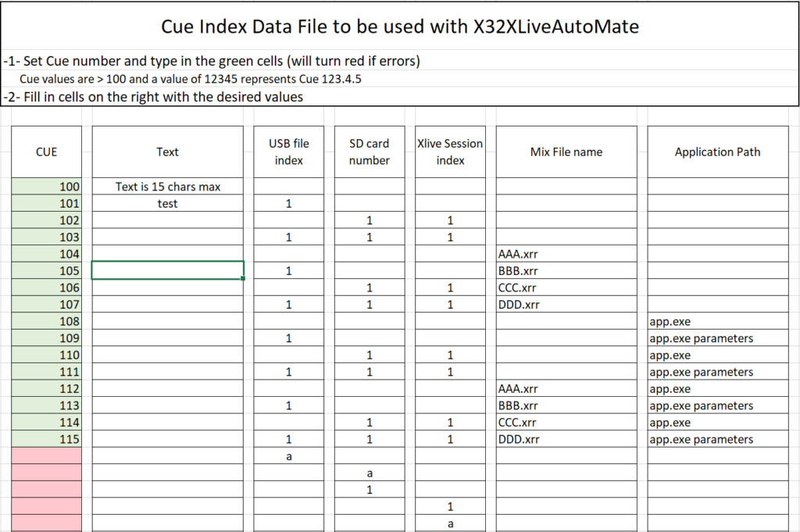Click the 'a' in USB file index column
The image size is (800, 532).
(289, 455)
